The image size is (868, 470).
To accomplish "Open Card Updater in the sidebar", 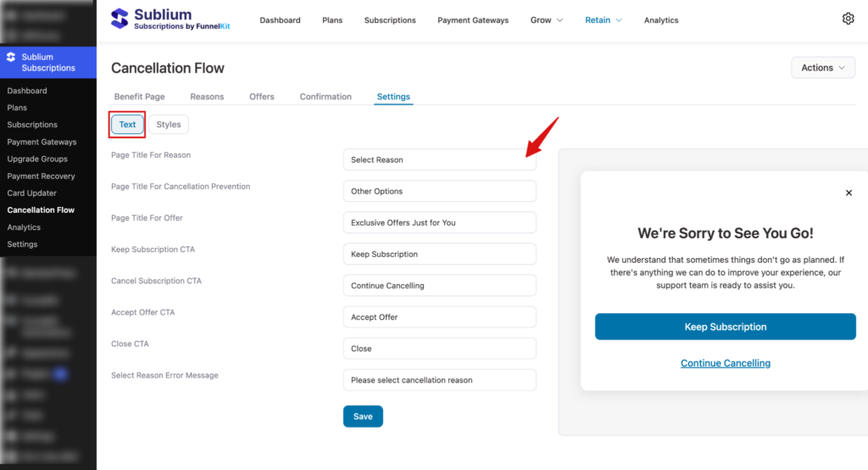I will (32, 193).
